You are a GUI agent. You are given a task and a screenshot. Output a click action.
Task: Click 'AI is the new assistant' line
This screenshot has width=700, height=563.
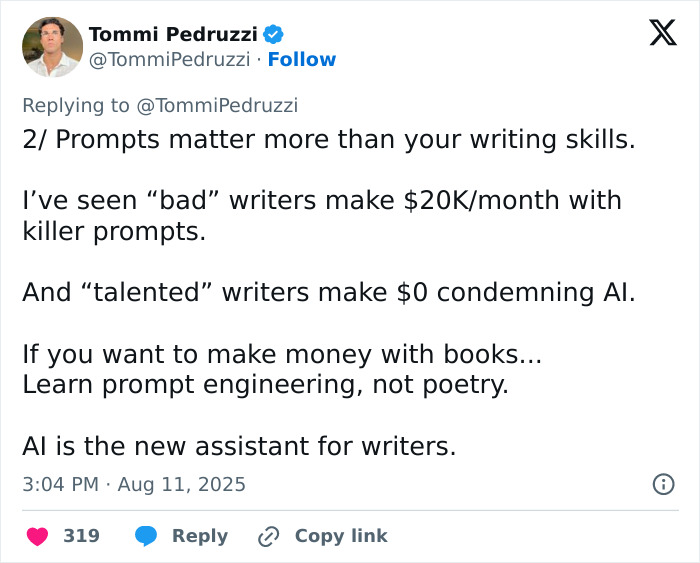pos(238,447)
